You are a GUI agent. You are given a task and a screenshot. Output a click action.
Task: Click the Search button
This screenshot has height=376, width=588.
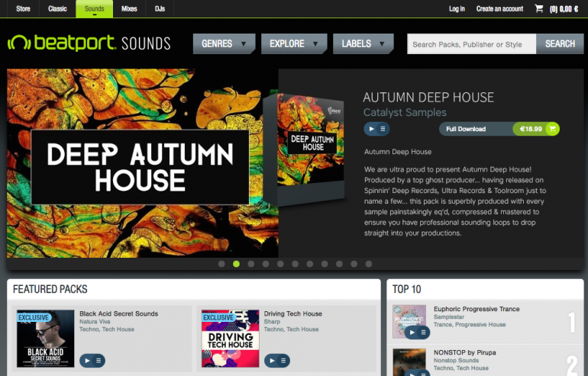(560, 43)
